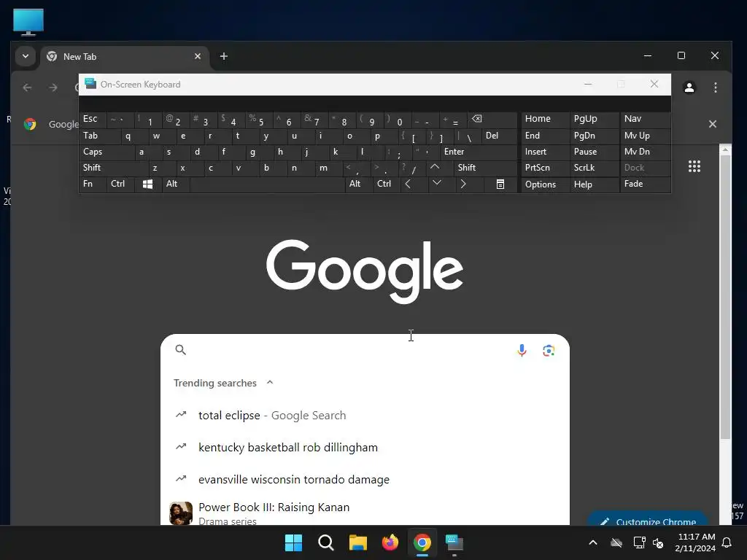Select 'evansville wisconsin tornado damage' suggestion
747x560 pixels.
coord(365,479)
